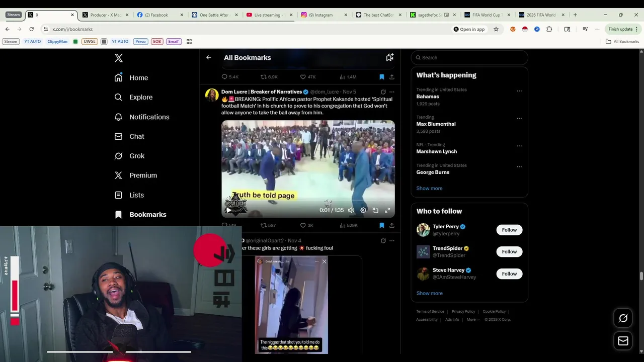Screen dimensions: 644x362
Task: Toggle picture-in-picture on video
Action: (375, 210)
